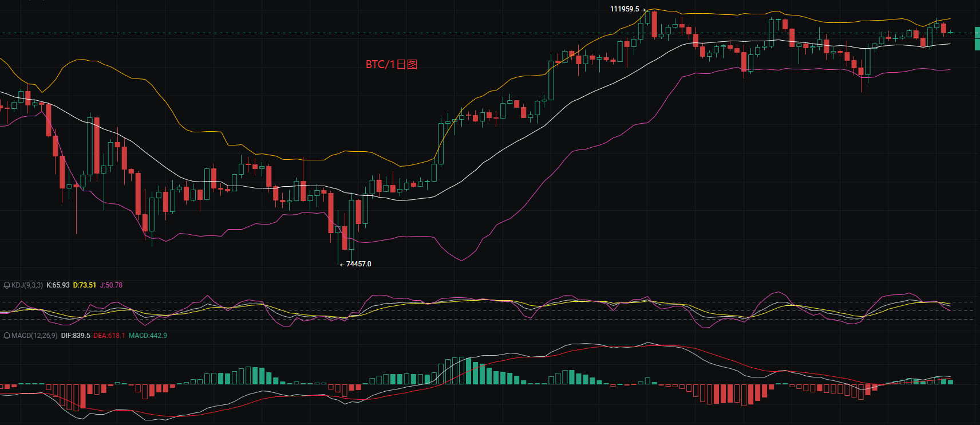
Task: Select the red DEA:618.1 value
Action: [x=109, y=336]
